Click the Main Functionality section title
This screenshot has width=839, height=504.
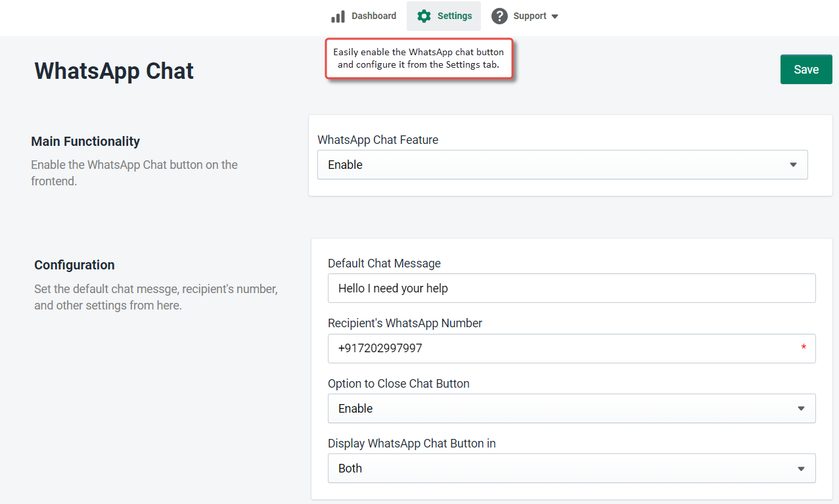click(85, 141)
